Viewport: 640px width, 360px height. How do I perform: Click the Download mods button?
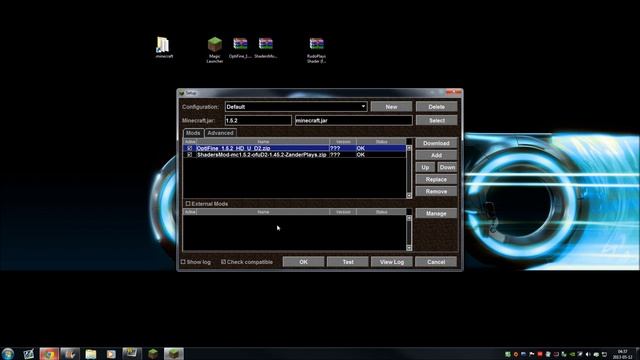click(x=436, y=143)
